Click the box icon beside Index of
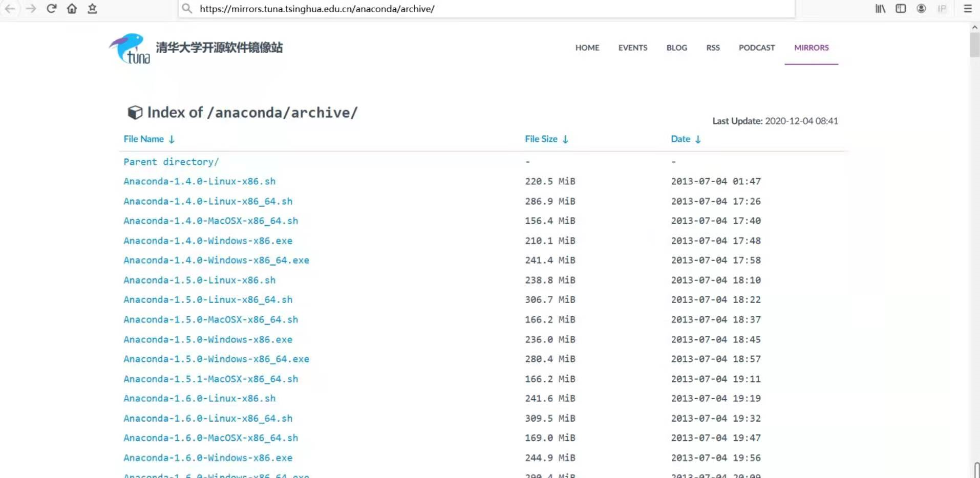The height and width of the screenshot is (478, 980). [135, 113]
